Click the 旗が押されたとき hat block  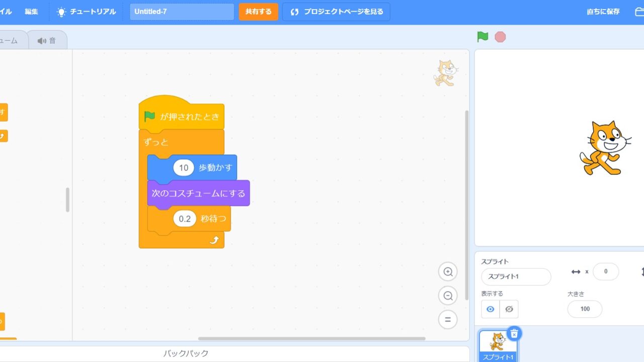click(x=182, y=116)
